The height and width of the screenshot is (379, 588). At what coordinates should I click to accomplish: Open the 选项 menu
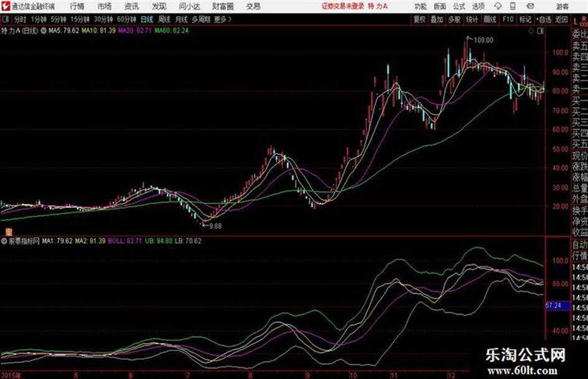(478, 6)
